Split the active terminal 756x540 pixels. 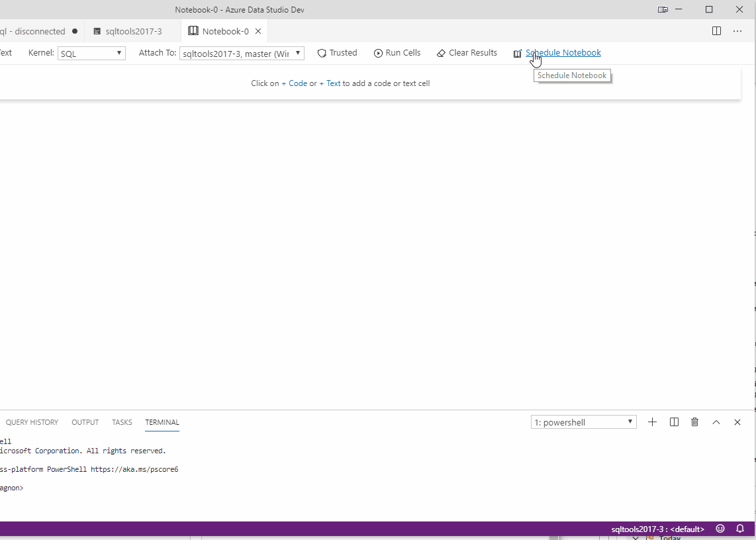(x=673, y=422)
